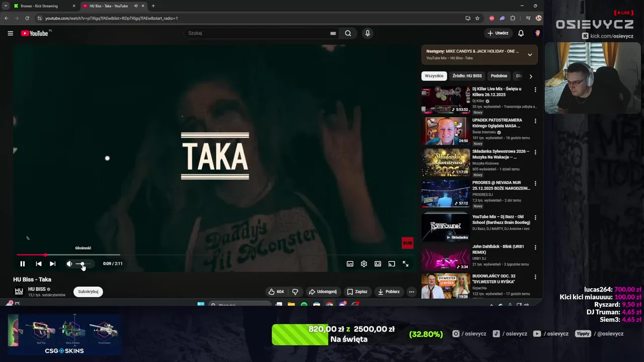The height and width of the screenshot is (362, 644).
Task: Toggle subtitles in the player
Action: pos(350,263)
